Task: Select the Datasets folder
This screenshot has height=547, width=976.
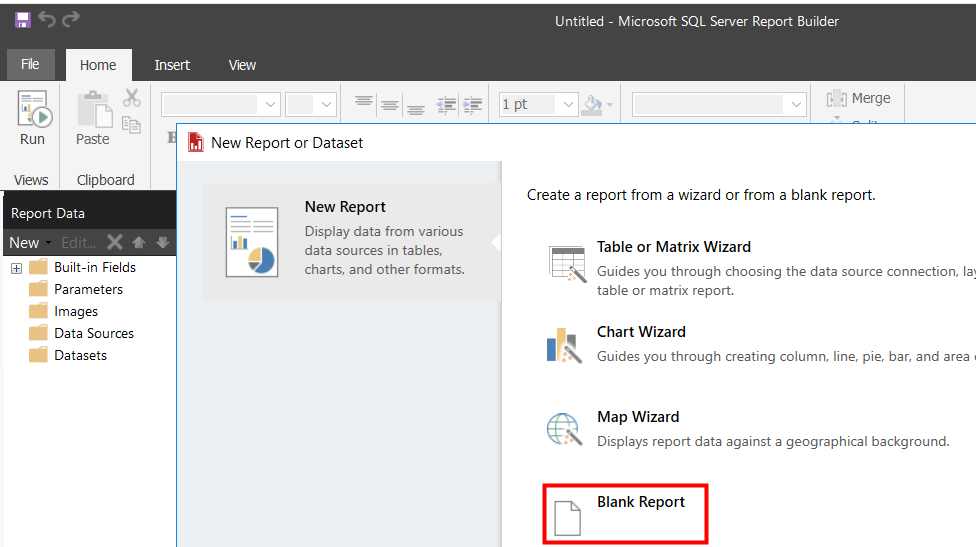Action: pos(68,355)
